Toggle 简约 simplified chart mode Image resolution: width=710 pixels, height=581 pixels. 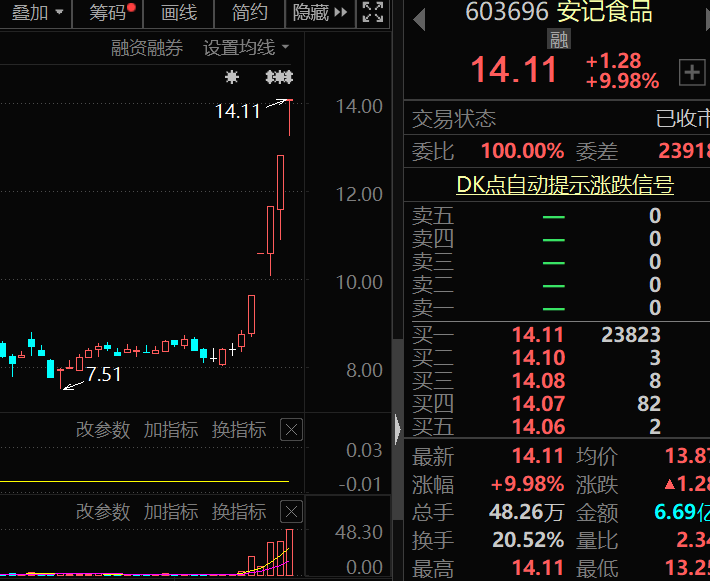[249, 13]
